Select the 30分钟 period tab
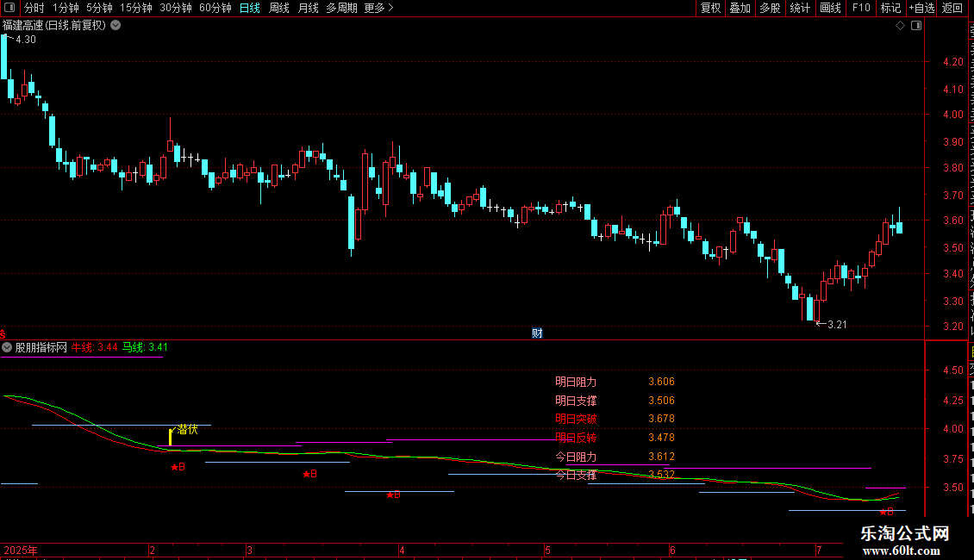 (x=176, y=8)
